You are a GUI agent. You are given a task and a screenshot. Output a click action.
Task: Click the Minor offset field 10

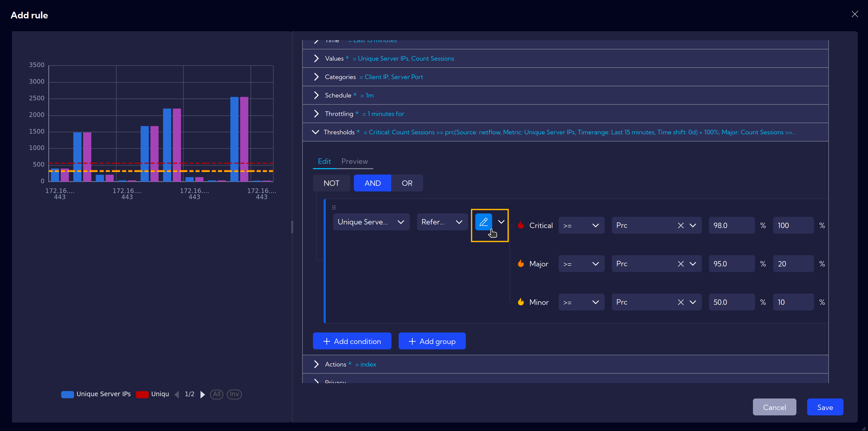tap(793, 302)
